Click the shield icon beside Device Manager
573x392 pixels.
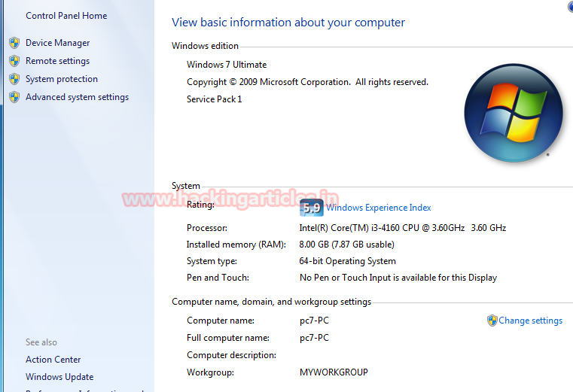[14, 43]
